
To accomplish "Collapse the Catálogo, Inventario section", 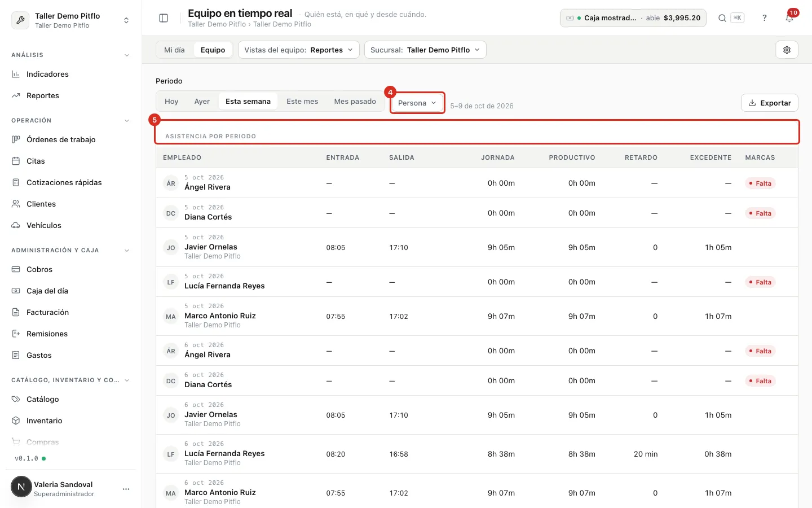I will 127,380.
